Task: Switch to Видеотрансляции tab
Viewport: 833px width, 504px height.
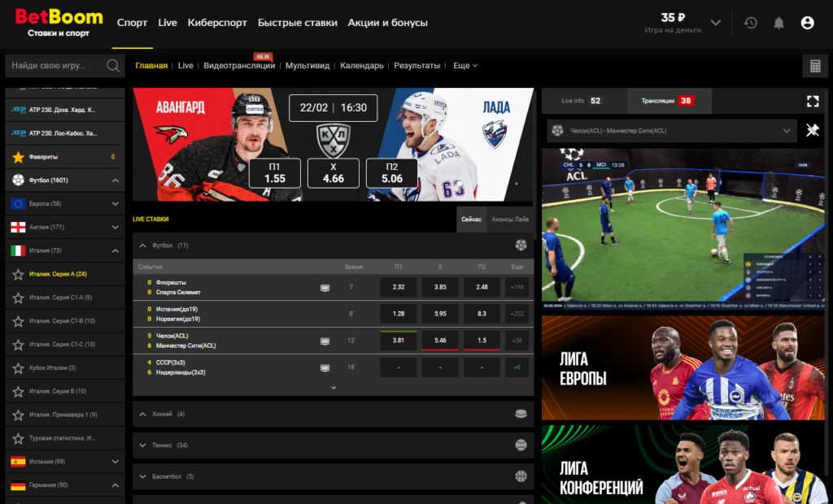Action: pos(239,65)
